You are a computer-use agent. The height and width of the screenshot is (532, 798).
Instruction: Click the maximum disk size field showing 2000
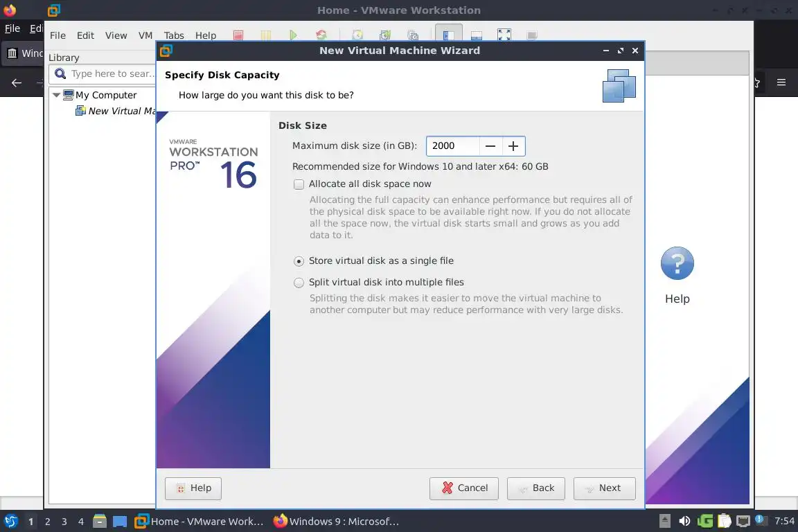(453, 146)
